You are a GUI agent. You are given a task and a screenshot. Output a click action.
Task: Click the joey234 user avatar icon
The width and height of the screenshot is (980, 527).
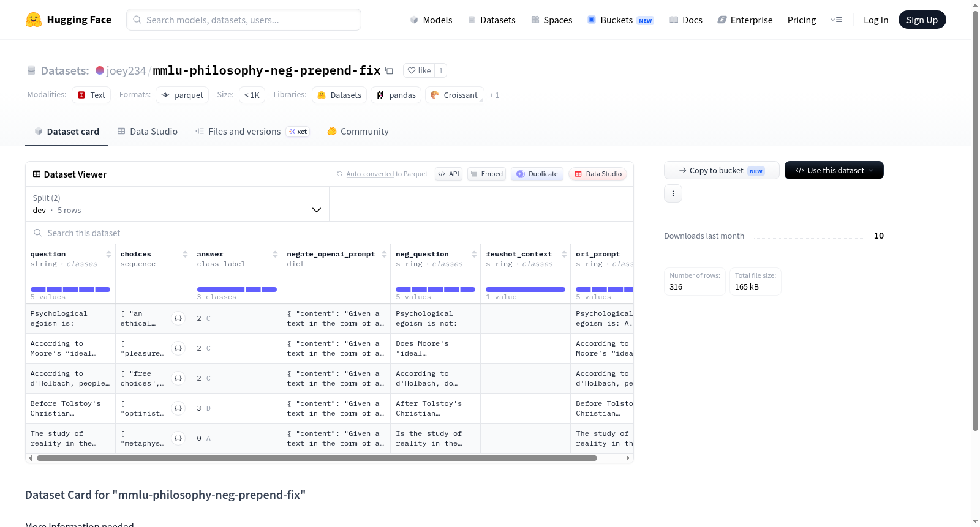click(x=100, y=70)
